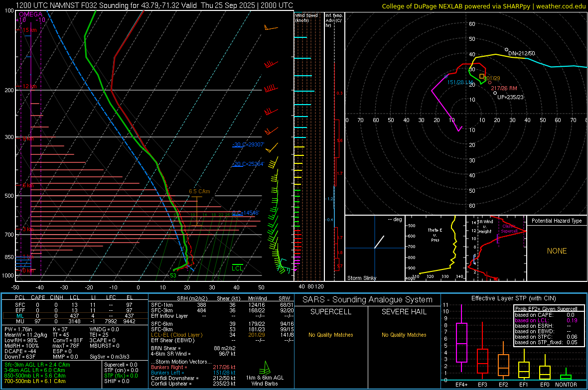Click the orange square marker on hodograph
This screenshot has height=390, width=588.
(482, 77)
